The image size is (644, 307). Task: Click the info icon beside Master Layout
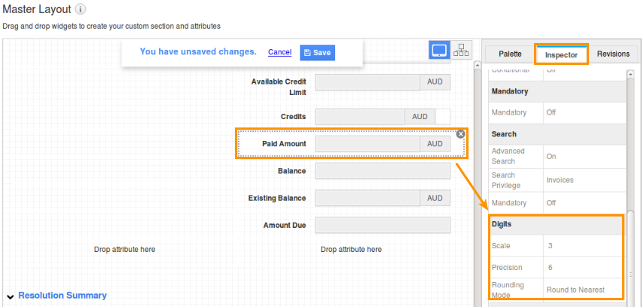(81, 10)
